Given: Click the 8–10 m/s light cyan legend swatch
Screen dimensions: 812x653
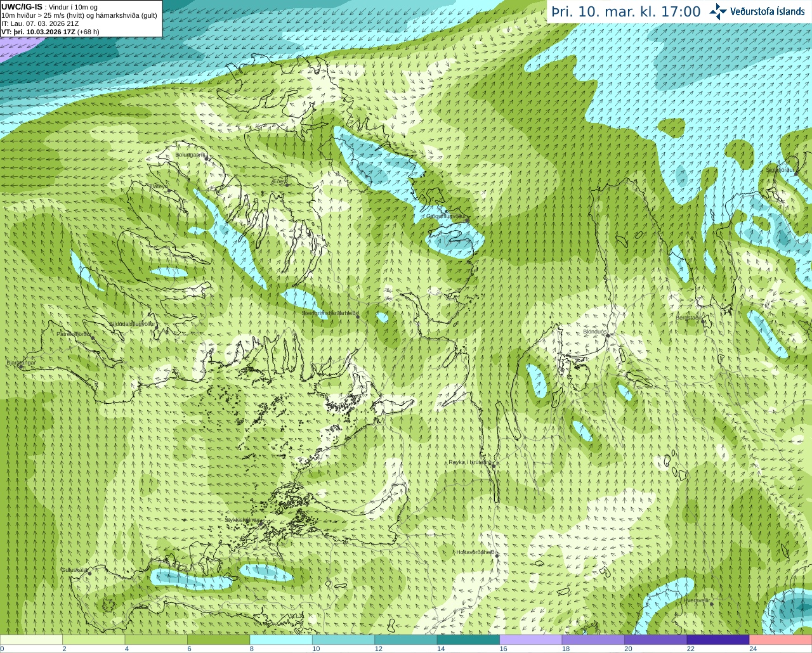Looking at the screenshot, I should [281, 640].
